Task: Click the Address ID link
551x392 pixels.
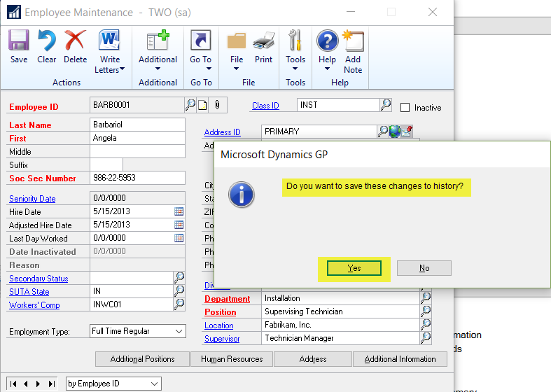Action: tap(222, 132)
